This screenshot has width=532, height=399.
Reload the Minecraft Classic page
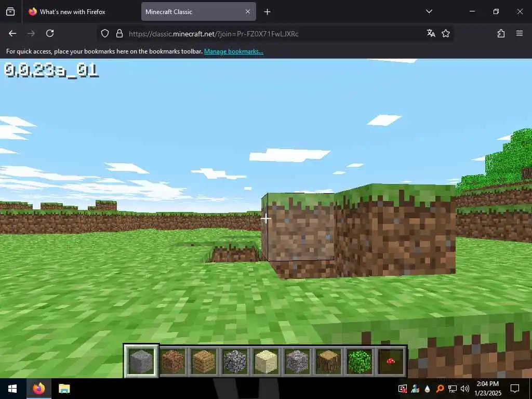(x=50, y=33)
